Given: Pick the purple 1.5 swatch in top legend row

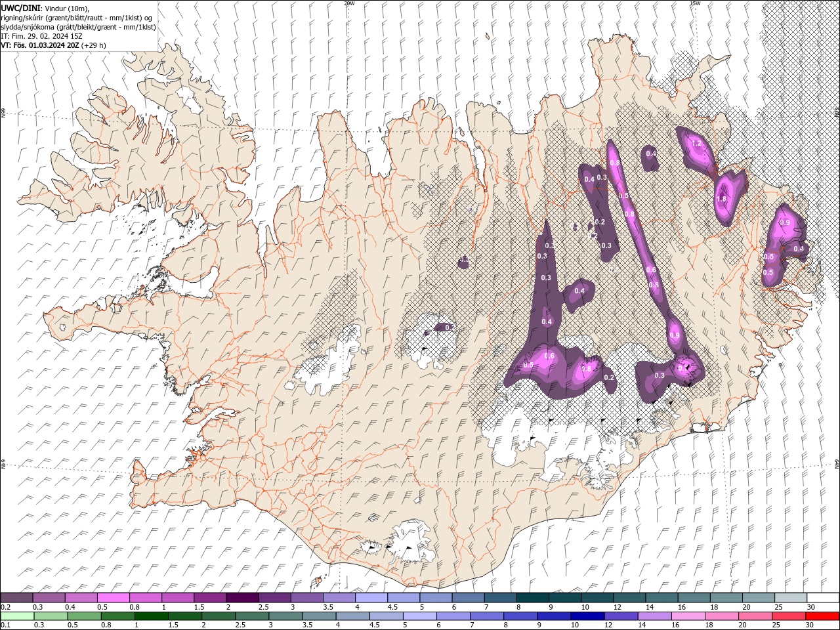Looking at the screenshot, I should [x=210, y=598].
